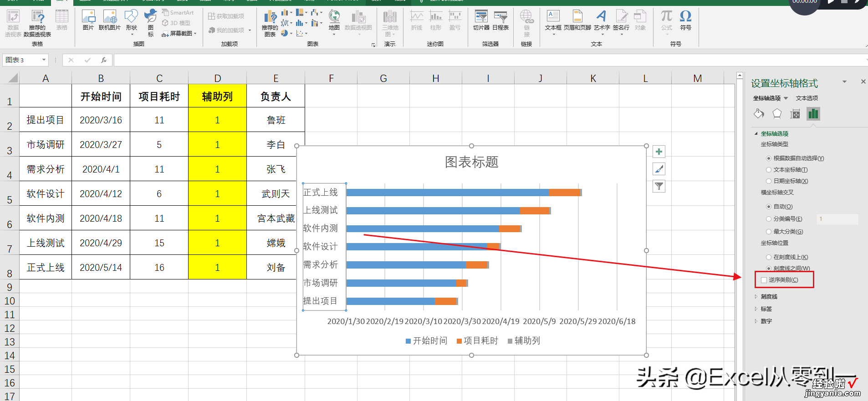Screen dimensions: 868x401
Task: Close the 设置坐标轴格式 pane
Action: (863, 82)
